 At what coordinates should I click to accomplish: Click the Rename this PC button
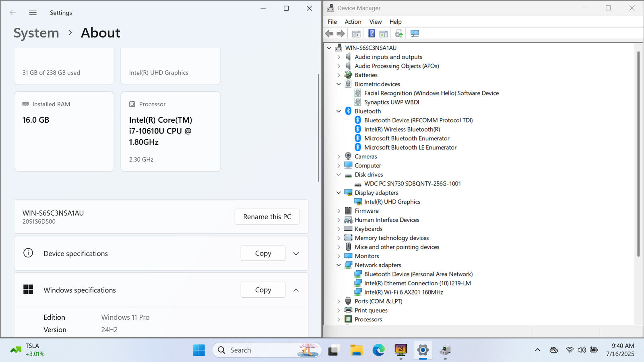[x=267, y=217]
